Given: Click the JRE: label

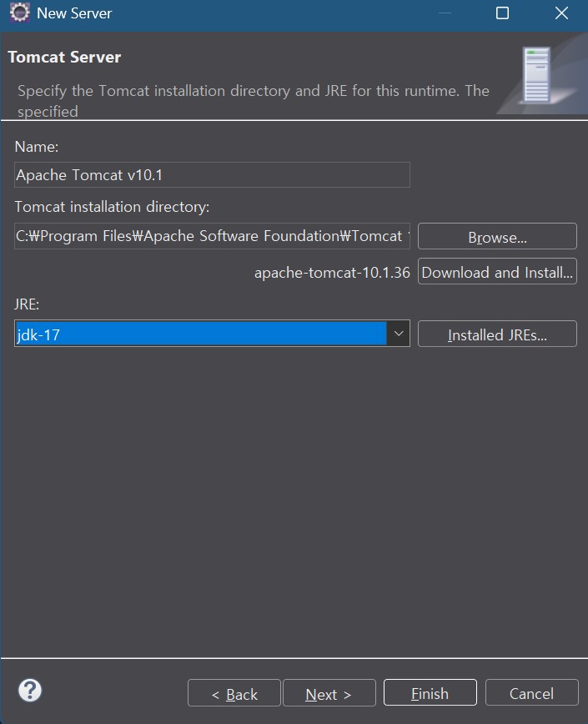Looking at the screenshot, I should (x=27, y=304).
